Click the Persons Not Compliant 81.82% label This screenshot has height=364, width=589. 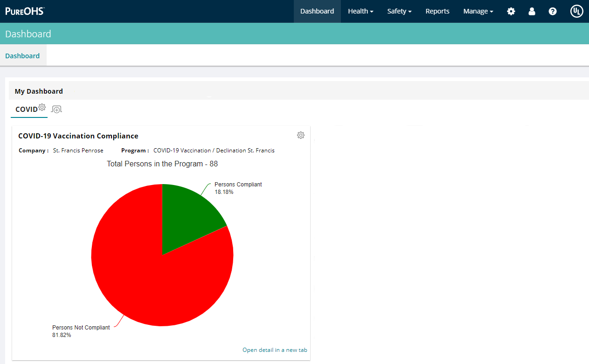[81, 331]
